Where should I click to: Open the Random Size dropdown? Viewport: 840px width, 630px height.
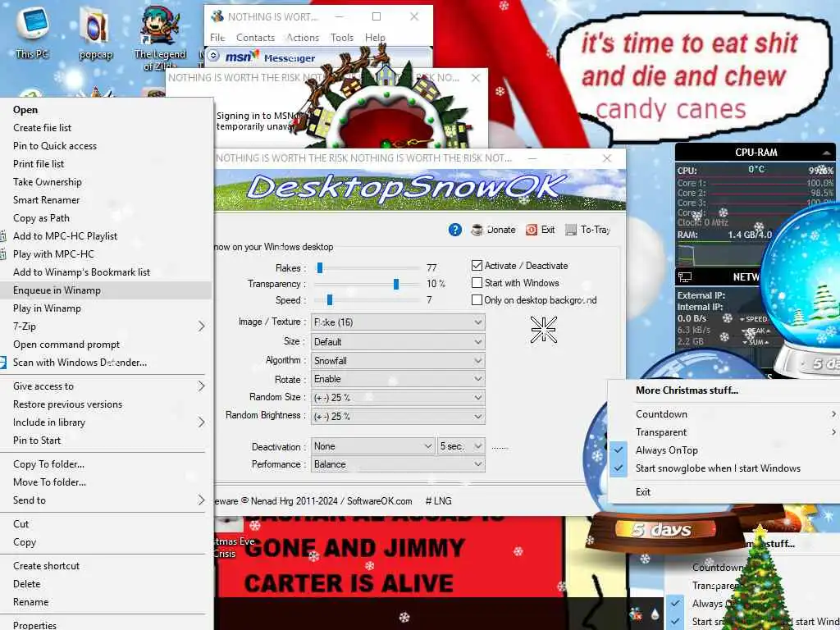click(x=398, y=398)
